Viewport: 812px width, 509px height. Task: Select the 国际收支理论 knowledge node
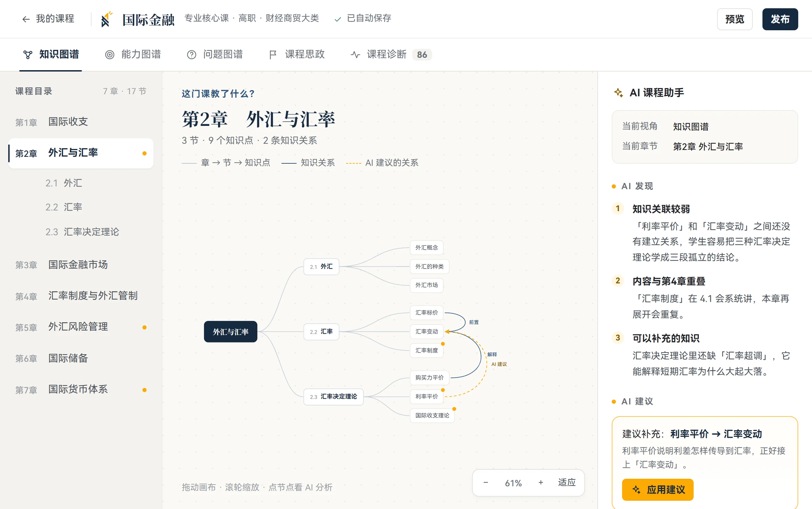pos(432,415)
